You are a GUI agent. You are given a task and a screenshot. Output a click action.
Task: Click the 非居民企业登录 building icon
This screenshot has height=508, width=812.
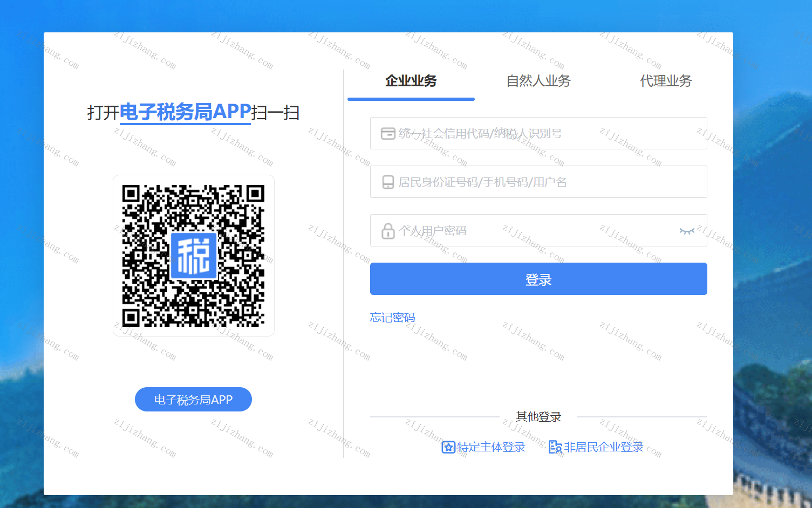tap(555, 447)
